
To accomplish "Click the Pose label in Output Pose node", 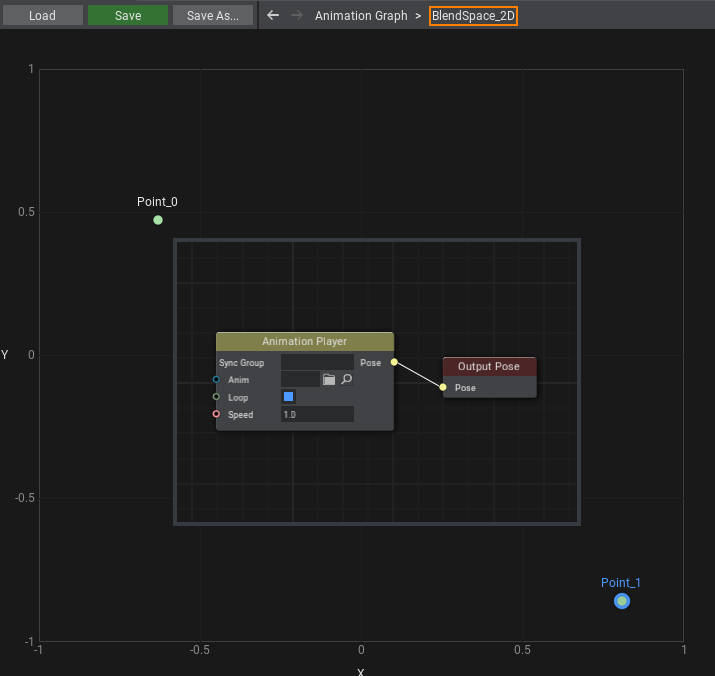I will click(465, 388).
